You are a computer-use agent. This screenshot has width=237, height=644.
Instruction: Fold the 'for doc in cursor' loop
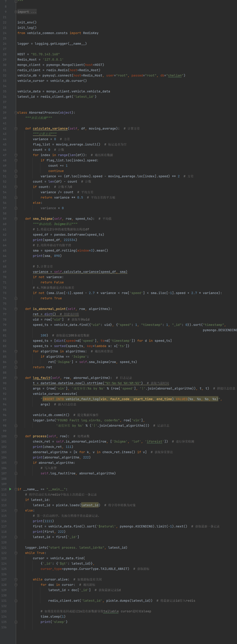(16, 585)
